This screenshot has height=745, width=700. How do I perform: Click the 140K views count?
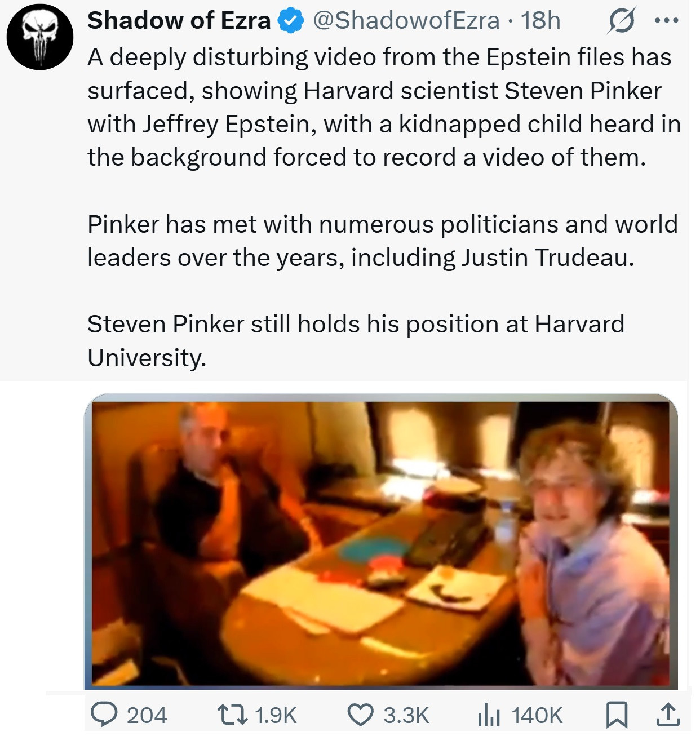click(x=537, y=715)
